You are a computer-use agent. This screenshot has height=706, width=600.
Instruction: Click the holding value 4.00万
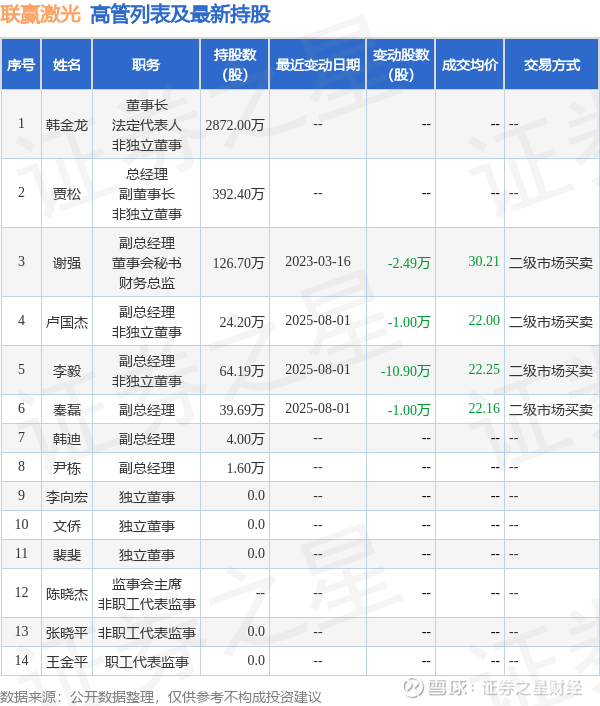pyautogui.click(x=245, y=439)
